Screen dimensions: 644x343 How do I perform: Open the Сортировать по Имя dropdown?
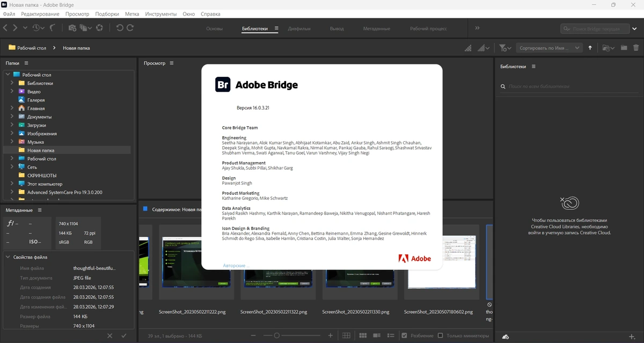click(549, 48)
